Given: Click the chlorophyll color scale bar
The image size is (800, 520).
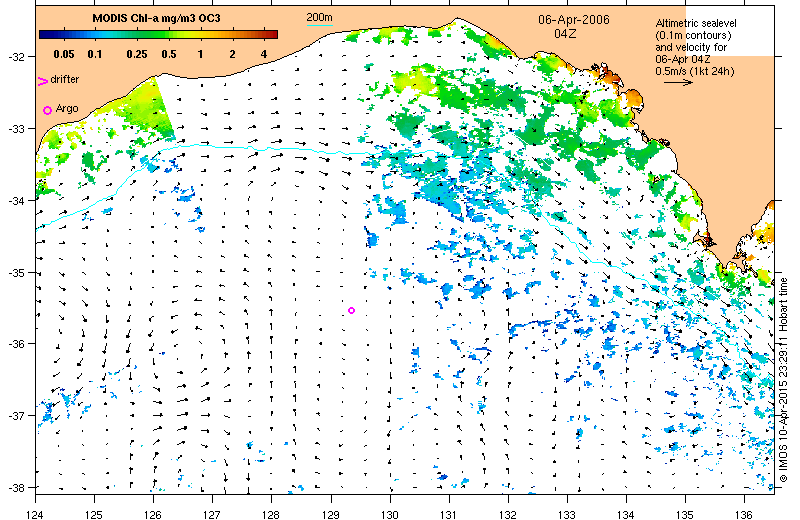Looking at the screenshot, I should pos(159,35).
